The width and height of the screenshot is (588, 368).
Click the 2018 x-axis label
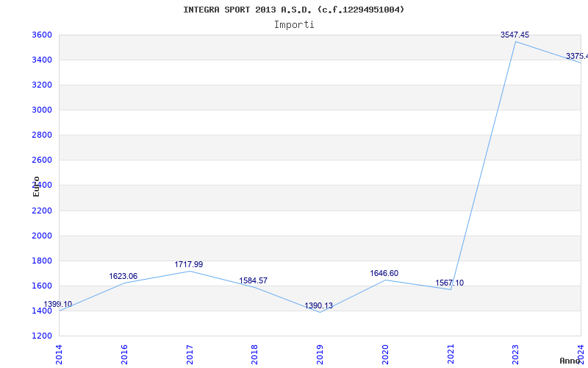pyautogui.click(x=254, y=354)
